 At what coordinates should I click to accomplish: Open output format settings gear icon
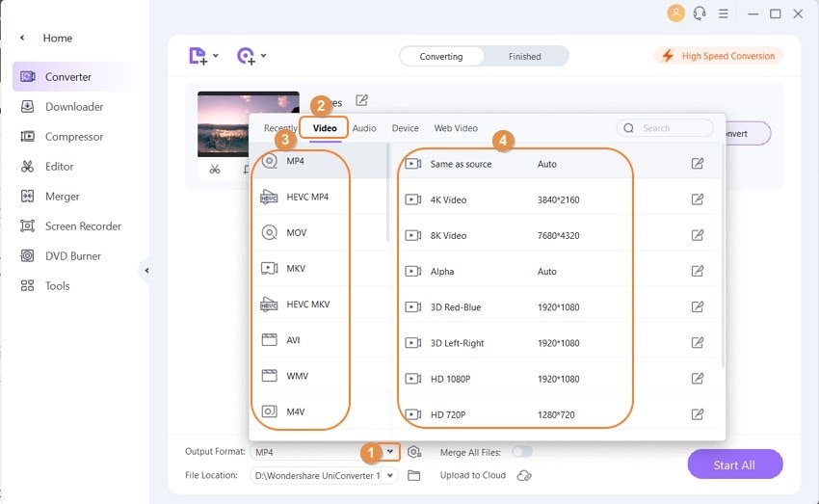pos(414,452)
